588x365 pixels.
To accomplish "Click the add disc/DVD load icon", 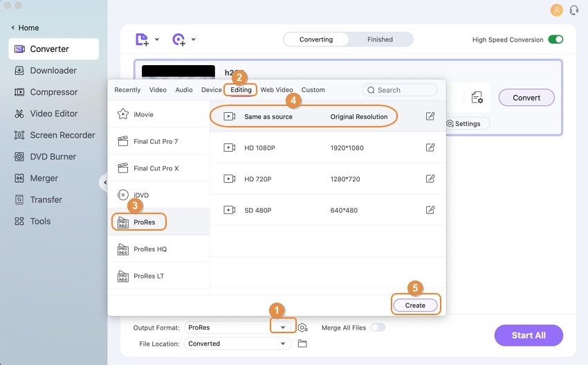I will click(179, 39).
